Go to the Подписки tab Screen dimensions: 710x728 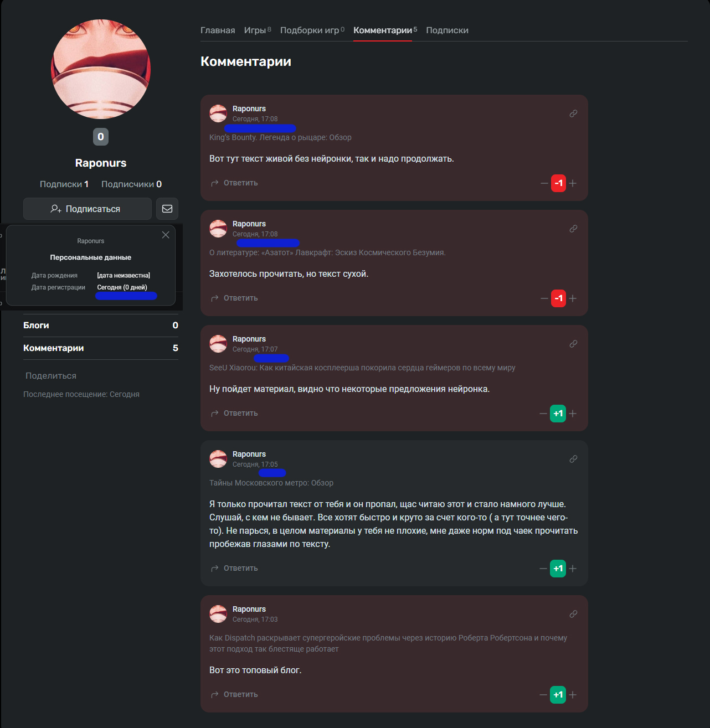pos(447,30)
